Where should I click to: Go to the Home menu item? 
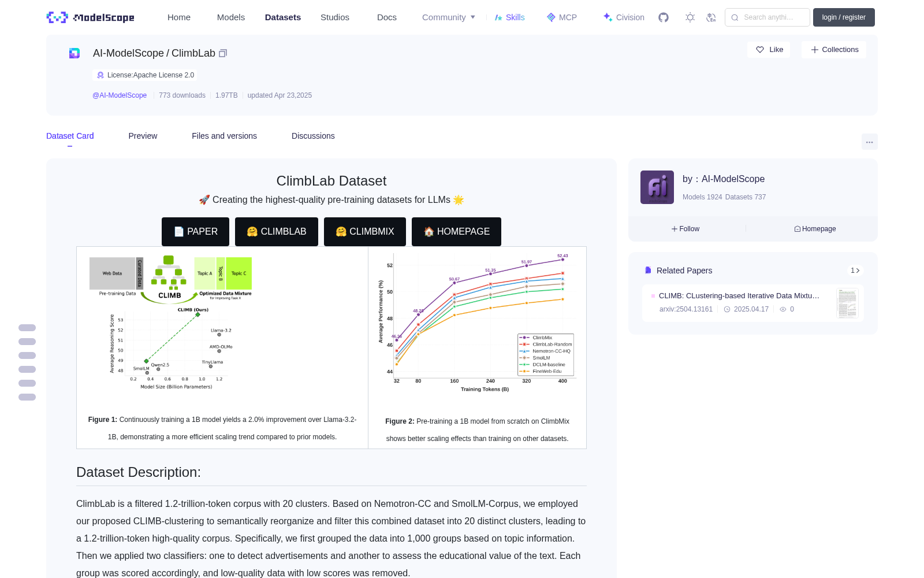point(179,17)
